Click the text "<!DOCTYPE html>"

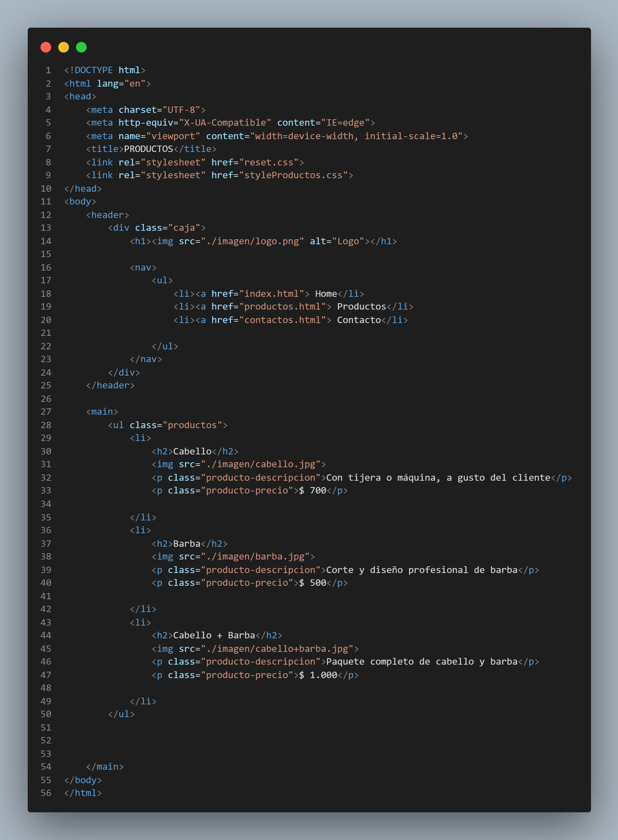coord(105,70)
